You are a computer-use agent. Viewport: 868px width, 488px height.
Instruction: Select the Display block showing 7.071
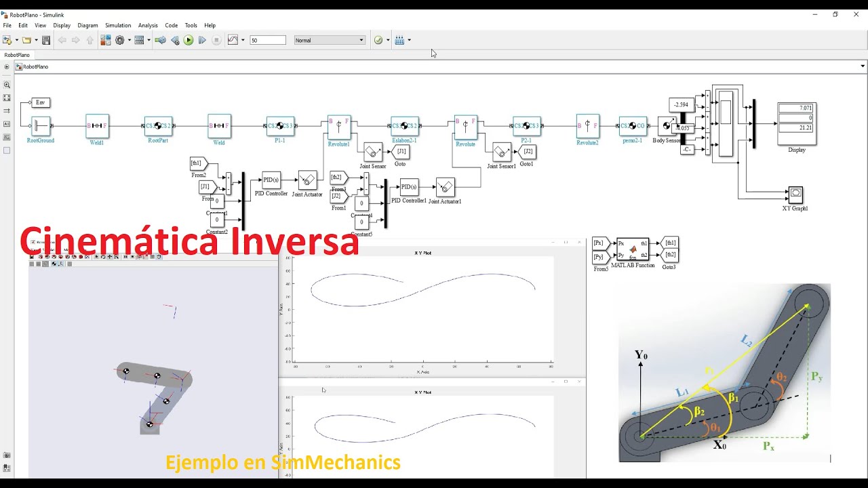[797, 123]
